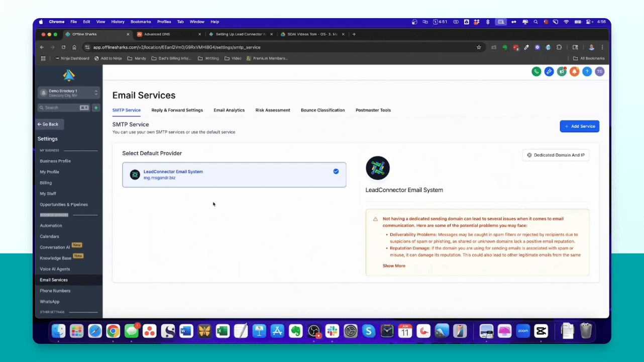Open the eyedropper color picker extension
Image resolution: width=644 pixels, height=362 pixels.
(x=526, y=47)
